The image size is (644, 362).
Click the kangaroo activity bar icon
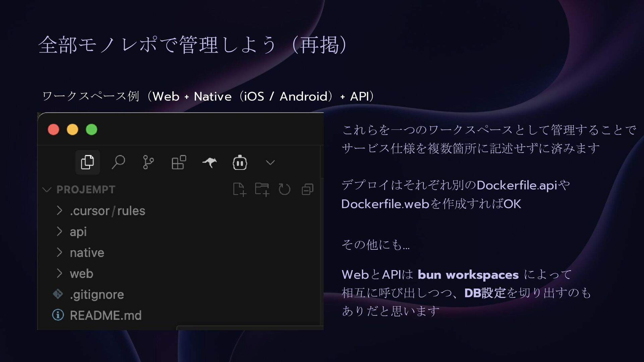click(209, 163)
